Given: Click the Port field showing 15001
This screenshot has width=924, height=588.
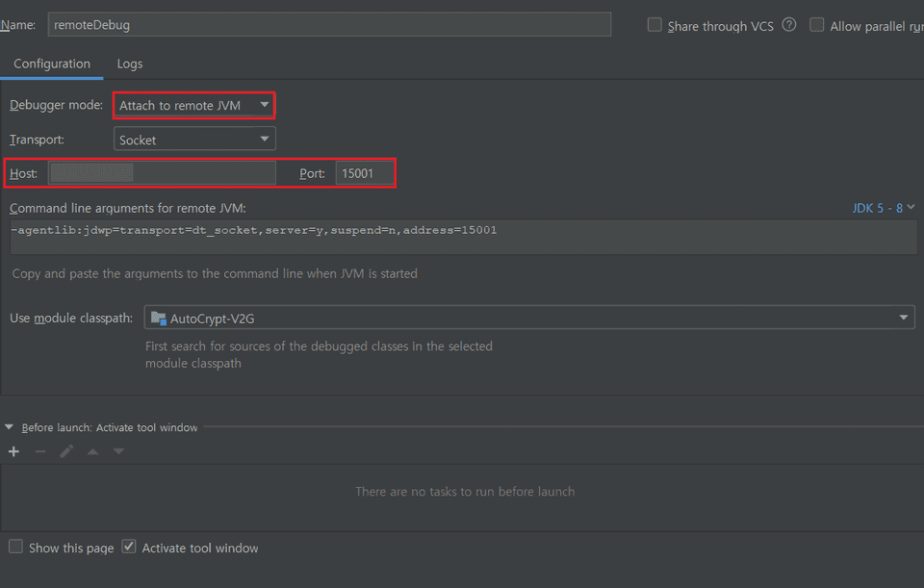Looking at the screenshot, I should tap(364, 173).
